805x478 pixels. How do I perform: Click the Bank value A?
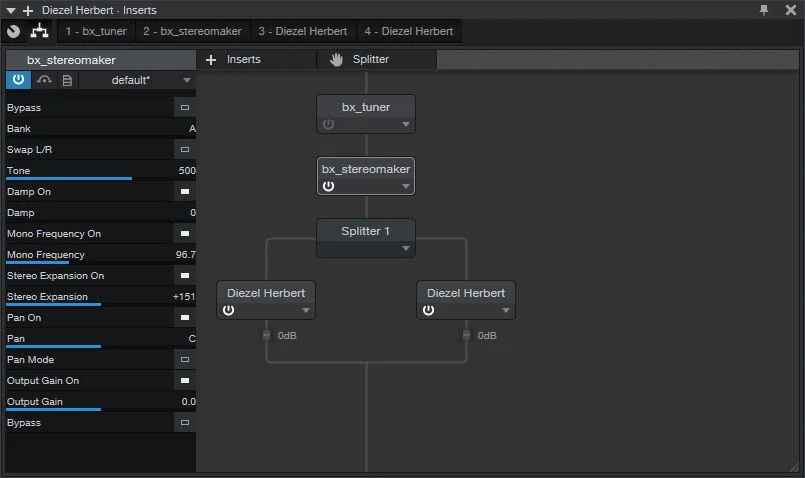[193, 129]
